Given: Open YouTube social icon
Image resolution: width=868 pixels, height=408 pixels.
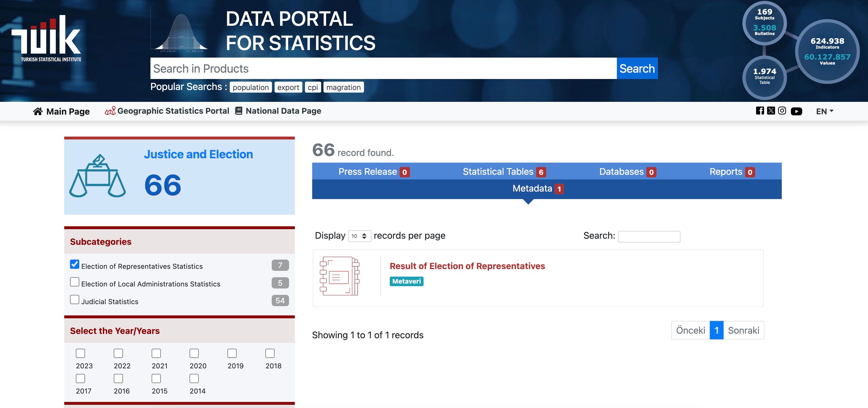Looking at the screenshot, I should [796, 111].
